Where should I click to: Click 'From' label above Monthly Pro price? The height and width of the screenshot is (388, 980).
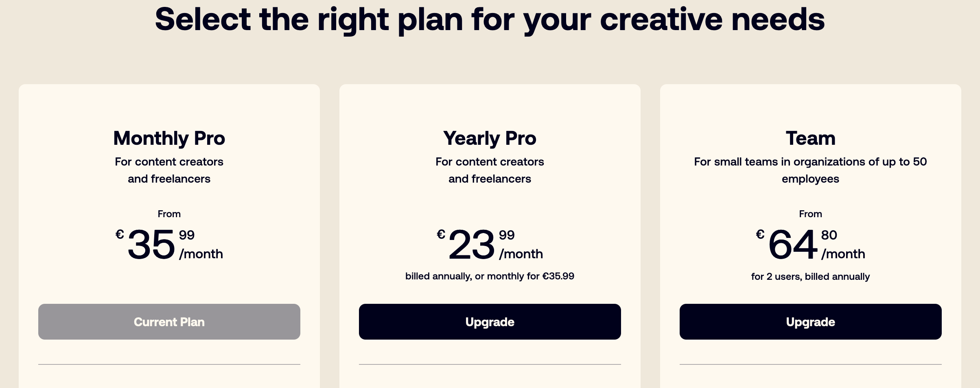point(169,214)
